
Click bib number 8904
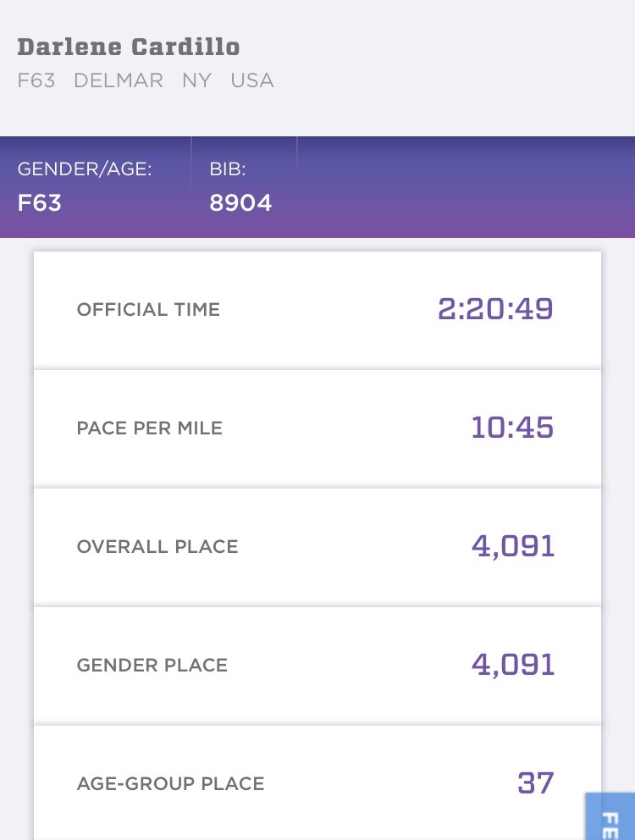[240, 204]
